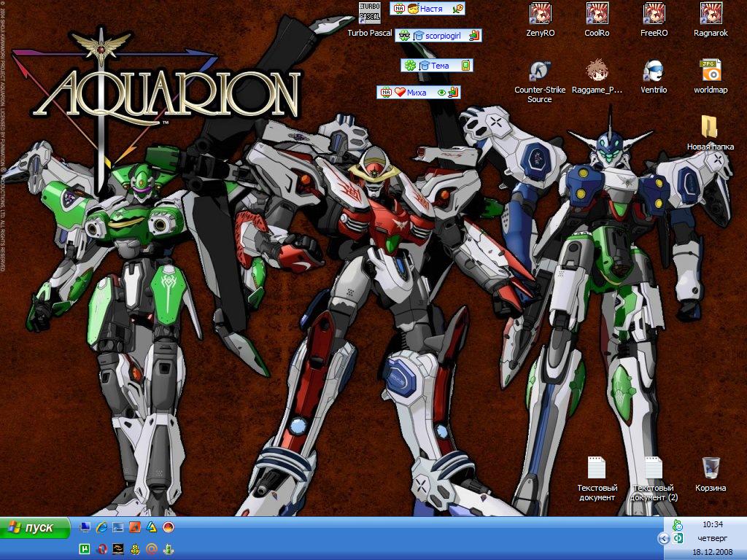Open the Turbo Pascal desktop shortcut
The image size is (747, 560).
370,20
